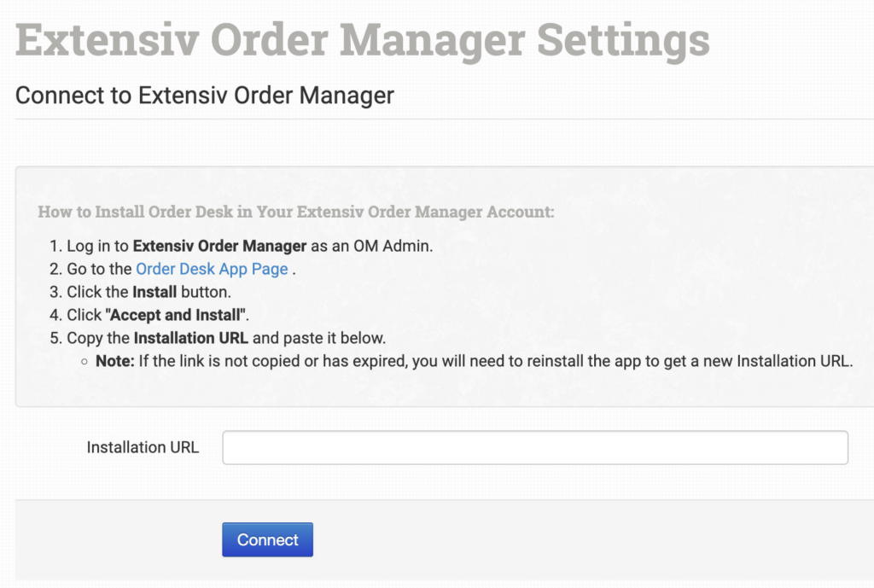Click the bold Install word in step 3
This screenshot has height=588, width=874.
tap(154, 292)
